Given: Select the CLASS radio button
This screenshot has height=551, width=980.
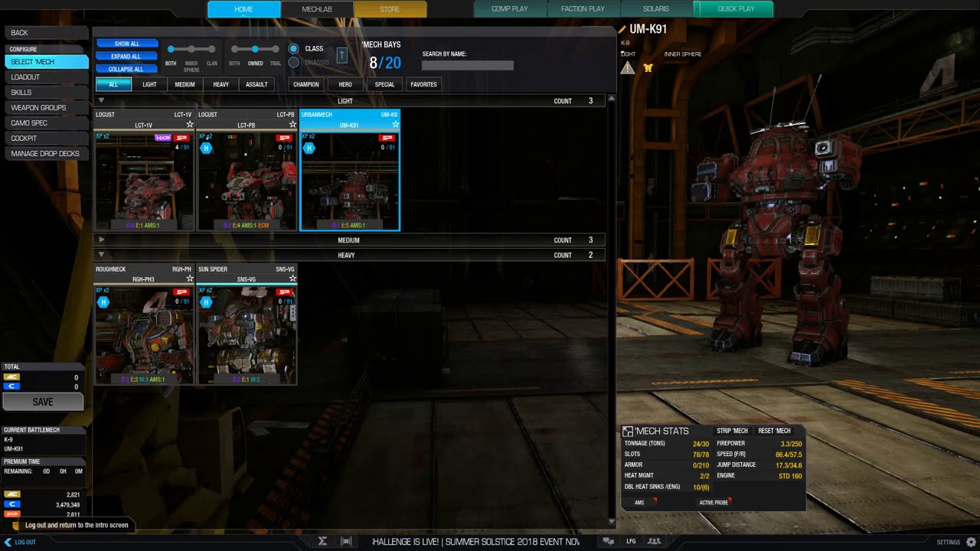Looking at the screenshot, I should click(293, 48).
